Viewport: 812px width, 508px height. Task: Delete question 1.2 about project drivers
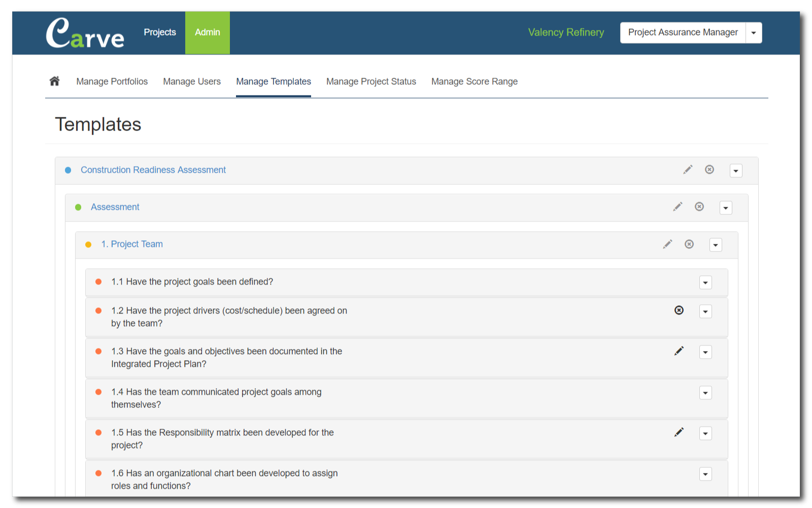(679, 310)
